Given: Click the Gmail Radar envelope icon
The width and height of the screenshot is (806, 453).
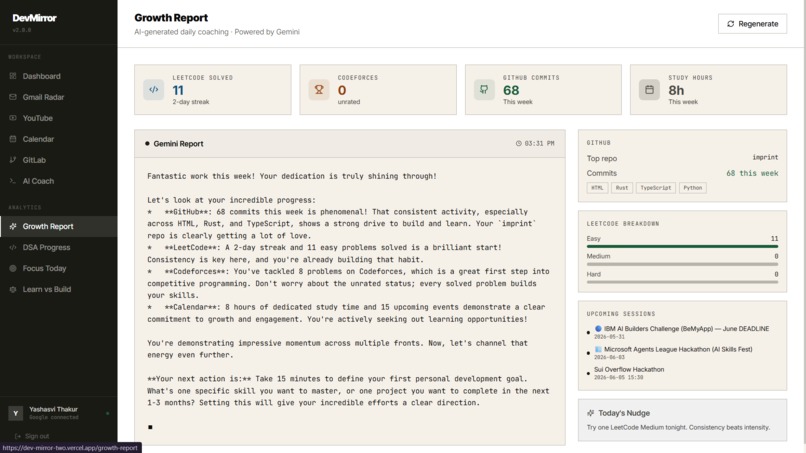Looking at the screenshot, I should click(13, 97).
